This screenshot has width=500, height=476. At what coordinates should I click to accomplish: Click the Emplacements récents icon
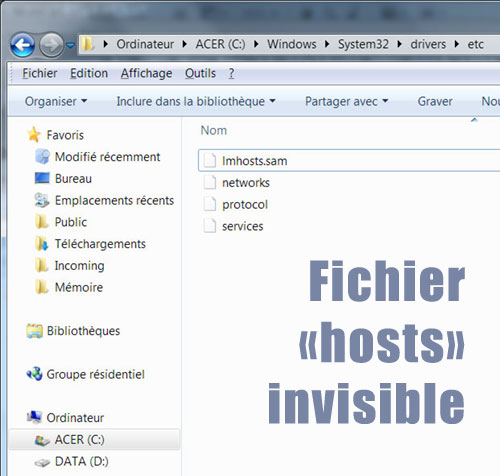click(x=42, y=200)
